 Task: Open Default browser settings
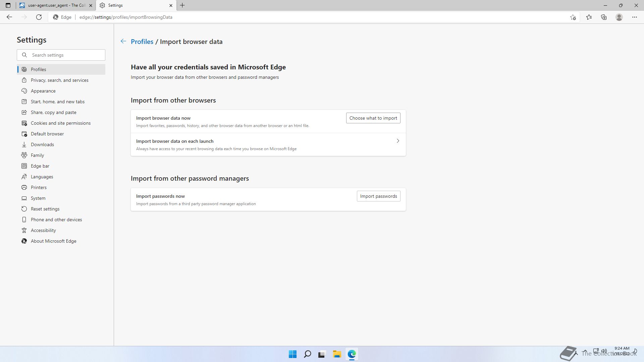(61, 134)
